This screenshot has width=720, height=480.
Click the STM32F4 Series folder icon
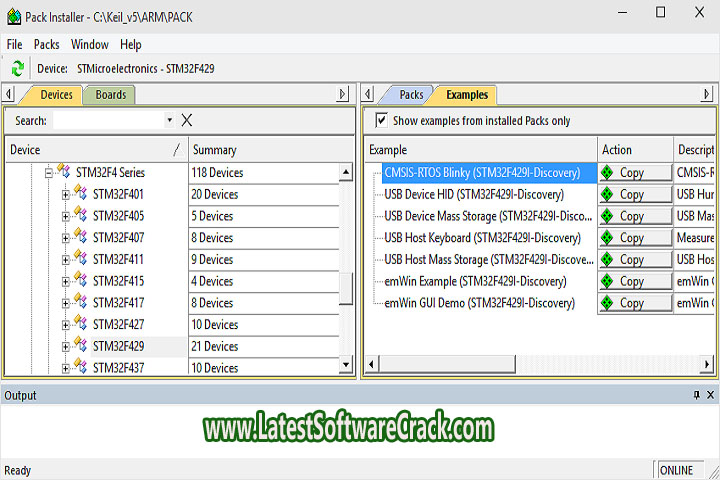63,172
